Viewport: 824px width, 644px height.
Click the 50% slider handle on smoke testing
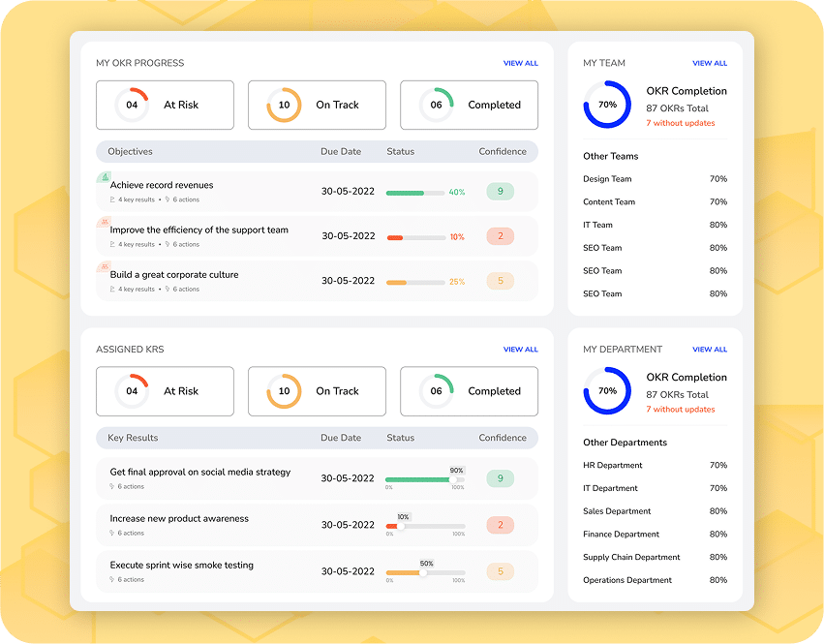pyautogui.click(x=423, y=572)
